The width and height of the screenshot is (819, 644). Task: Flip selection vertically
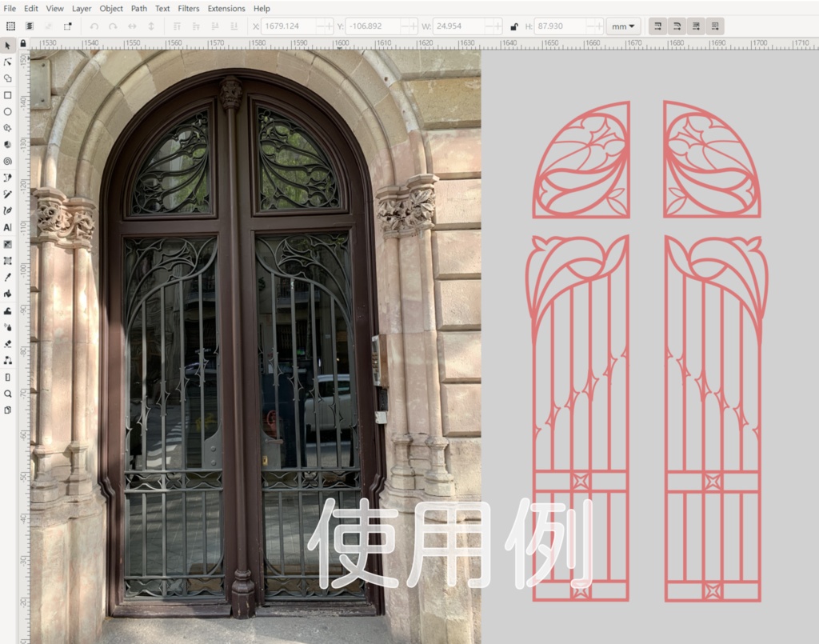[151, 26]
